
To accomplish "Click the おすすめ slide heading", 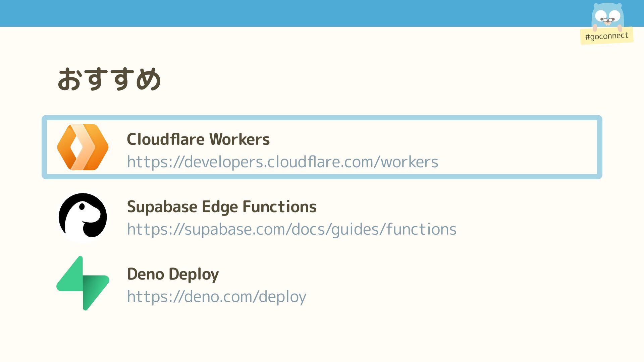I will (x=109, y=79).
